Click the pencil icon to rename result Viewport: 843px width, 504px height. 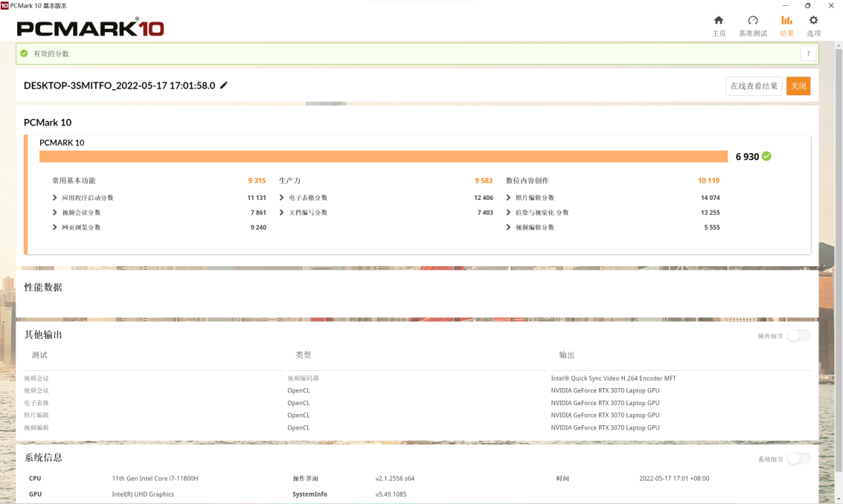click(224, 85)
